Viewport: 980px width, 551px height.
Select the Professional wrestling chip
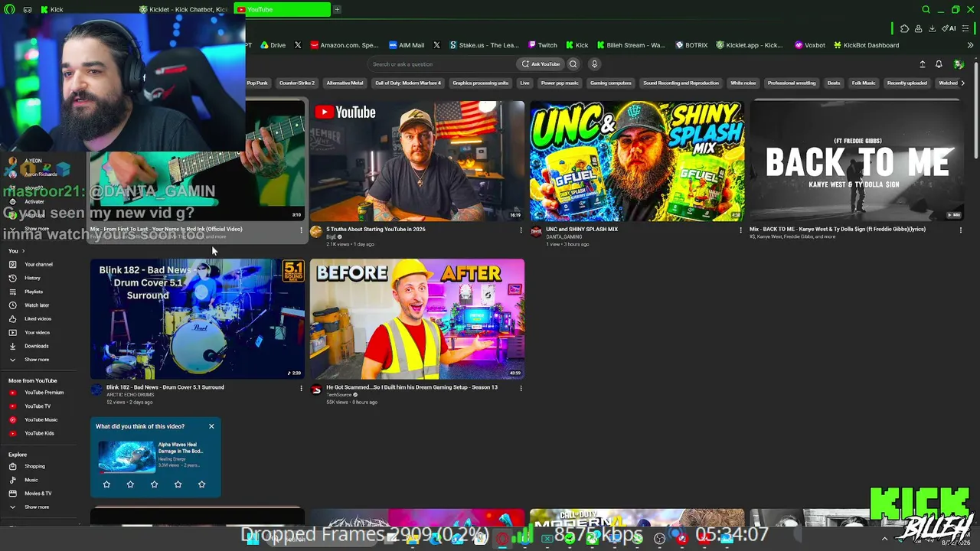tap(792, 83)
